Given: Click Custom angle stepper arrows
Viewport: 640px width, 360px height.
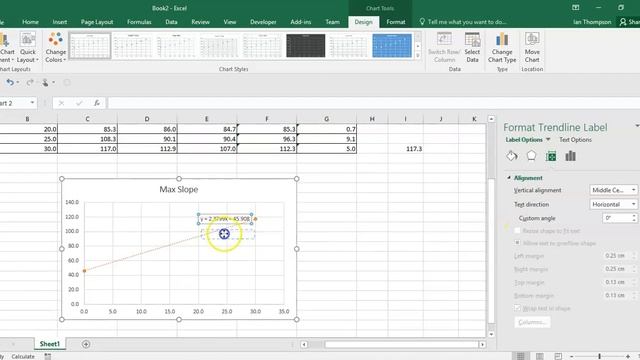Looking at the screenshot, I should pos(634,218).
